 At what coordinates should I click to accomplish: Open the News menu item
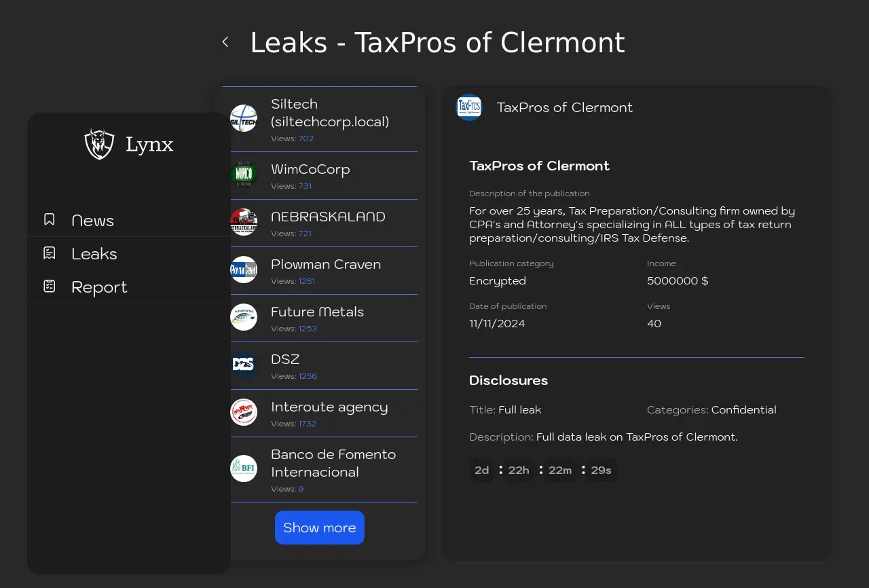92,221
